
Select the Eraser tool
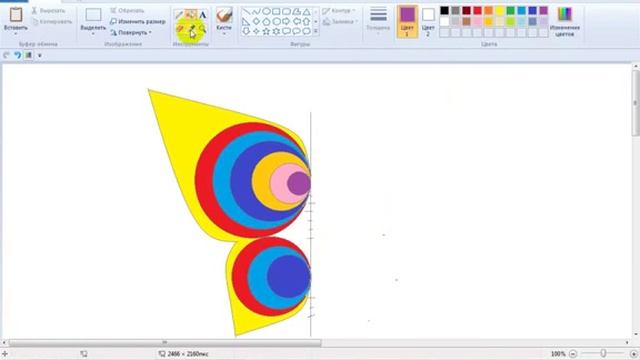coord(179,29)
